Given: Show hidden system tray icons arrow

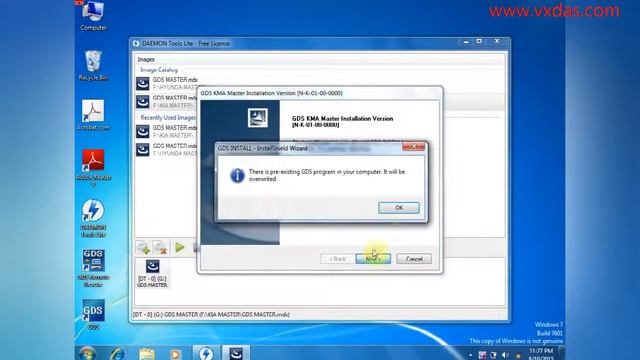Looking at the screenshot, I should click(x=471, y=356).
